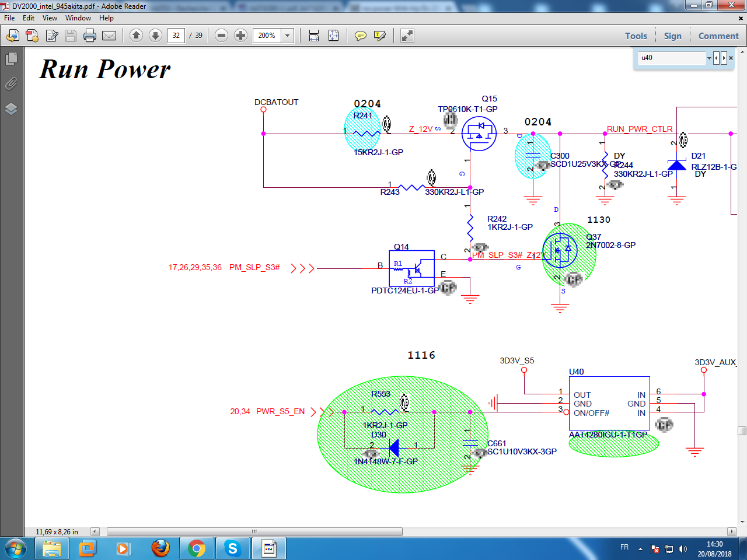
Task: Show the attachments panel paperclip
Action: click(x=11, y=83)
